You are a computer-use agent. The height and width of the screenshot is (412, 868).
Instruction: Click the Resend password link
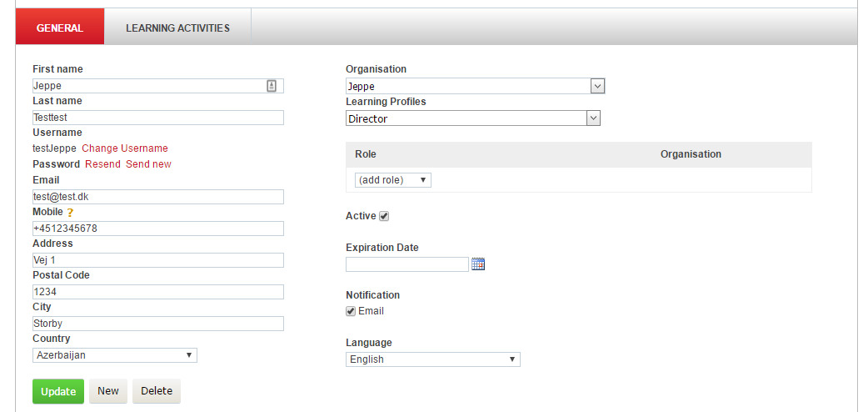point(102,164)
